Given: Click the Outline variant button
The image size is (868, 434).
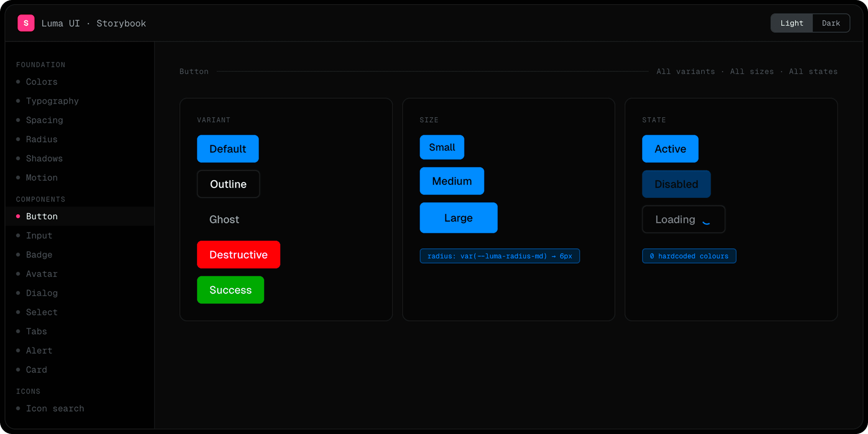Looking at the screenshot, I should pos(228,184).
